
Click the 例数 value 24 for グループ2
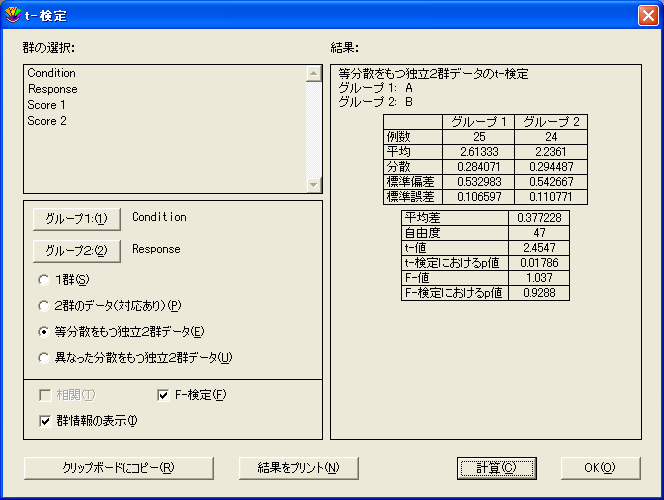point(551,137)
